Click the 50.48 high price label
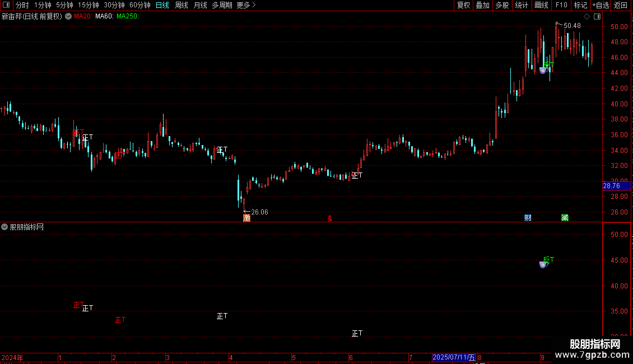 [x=572, y=25]
